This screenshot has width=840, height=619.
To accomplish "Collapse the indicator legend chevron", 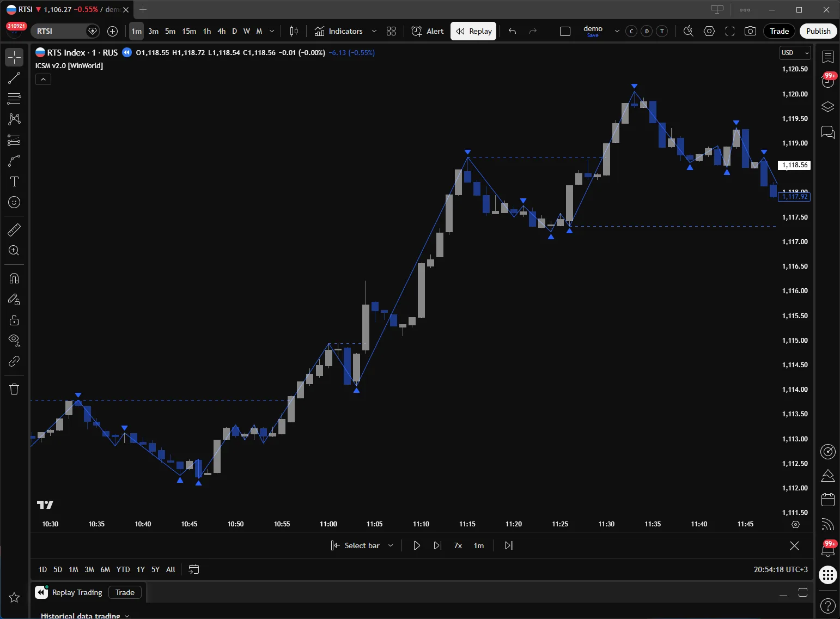I will click(44, 80).
